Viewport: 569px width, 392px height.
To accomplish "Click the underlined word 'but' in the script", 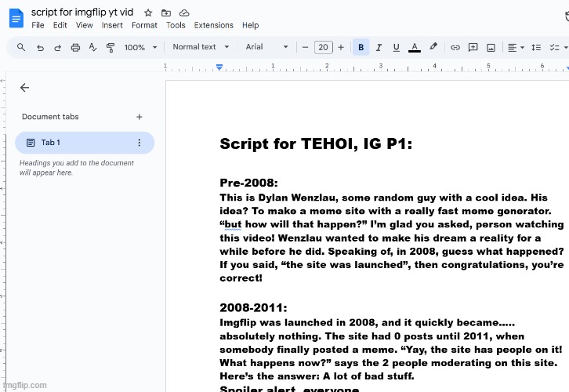I will tap(233, 224).
